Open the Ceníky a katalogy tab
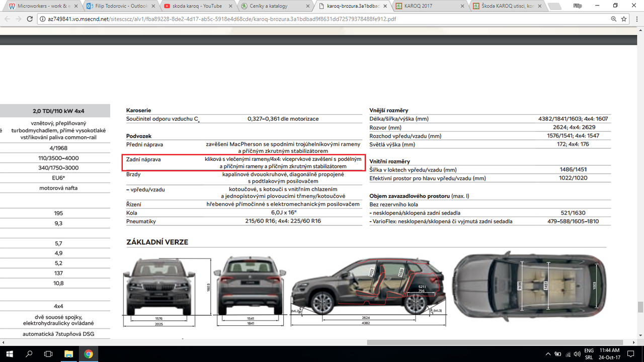644x362 pixels. (275, 6)
